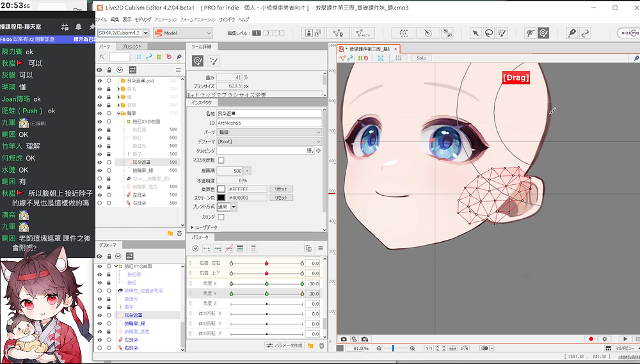
Task: Toggle visibility of 耳朵遮罩.psd folder
Action: pos(100,81)
